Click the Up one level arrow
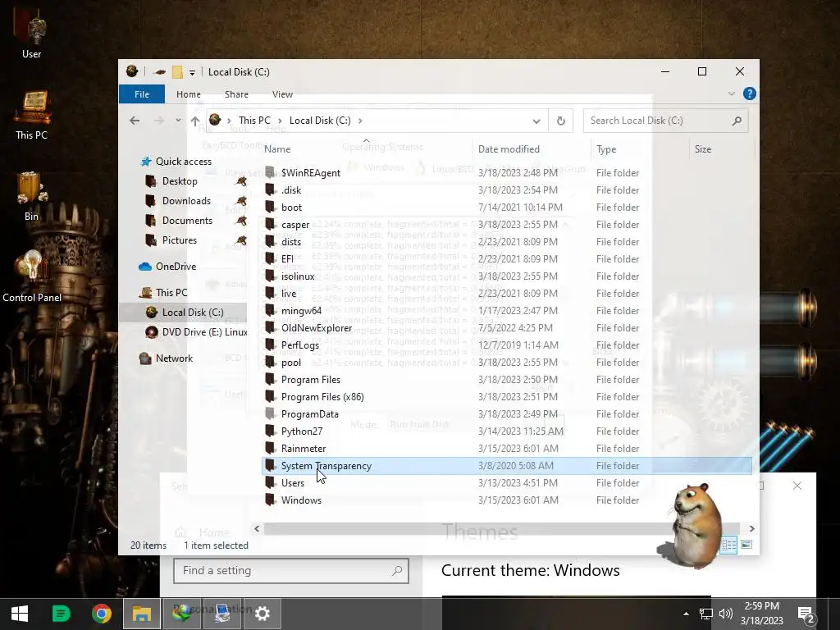The height and width of the screenshot is (630, 840). pyautogui.click(x=195, y=121)
